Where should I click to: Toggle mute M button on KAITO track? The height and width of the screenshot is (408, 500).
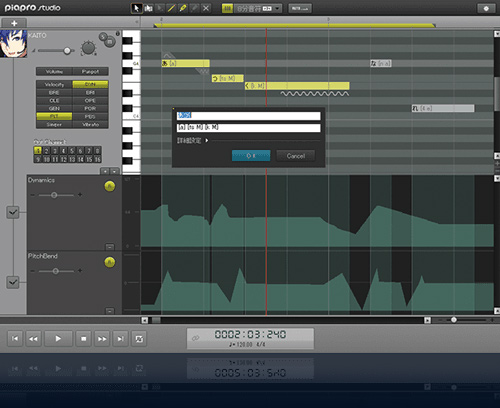[x=110, y=42]
